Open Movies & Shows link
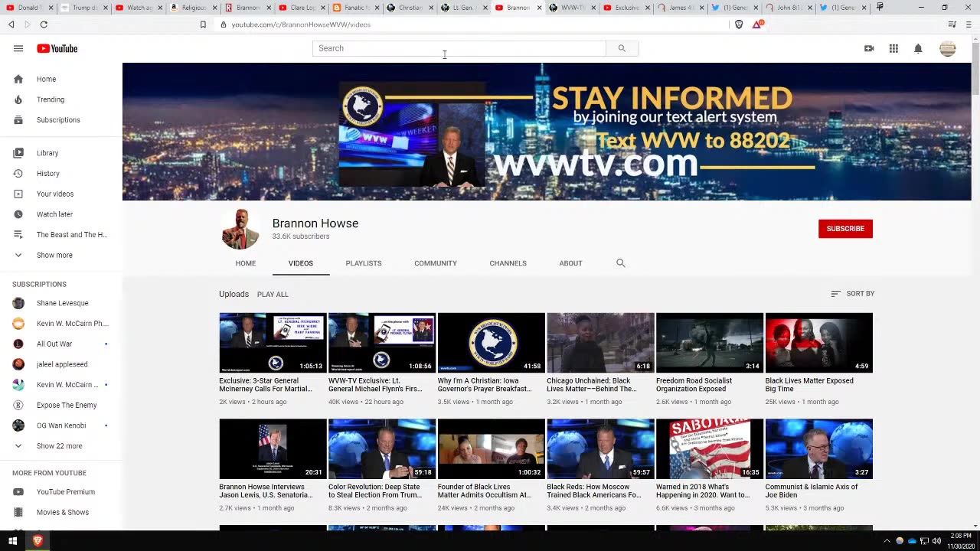The image size is (980, 551). coord(61,512)
